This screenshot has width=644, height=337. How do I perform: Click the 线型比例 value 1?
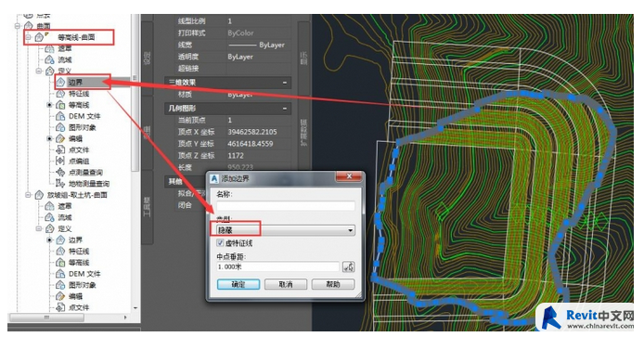pos(229,21)
